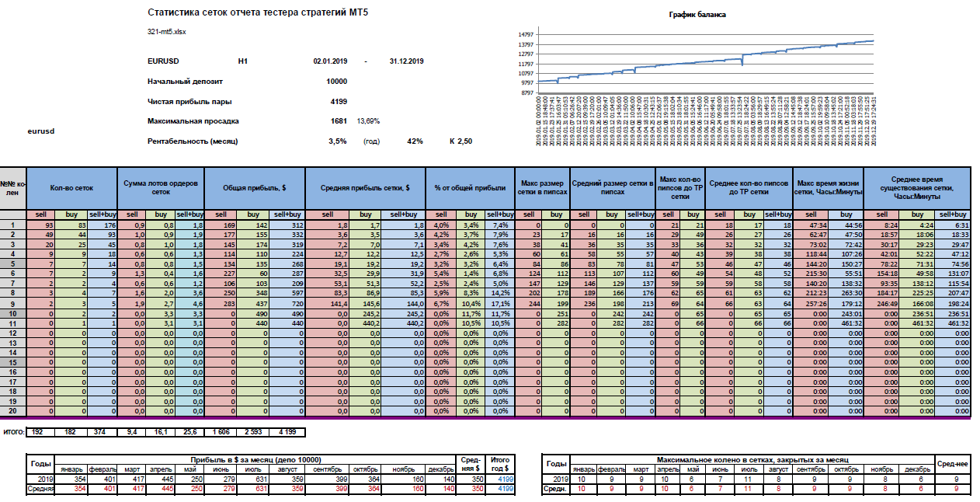Select the end date 31.12.2019
The height and width of the screenshot is (502, 980).
(406, 61)
